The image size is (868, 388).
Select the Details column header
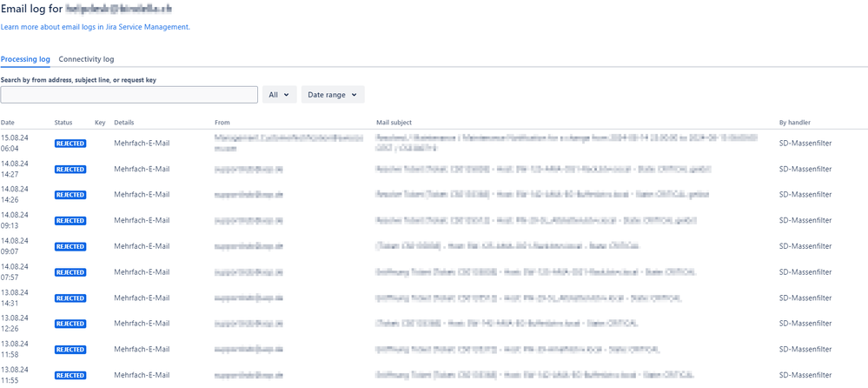tap(124, 123)
